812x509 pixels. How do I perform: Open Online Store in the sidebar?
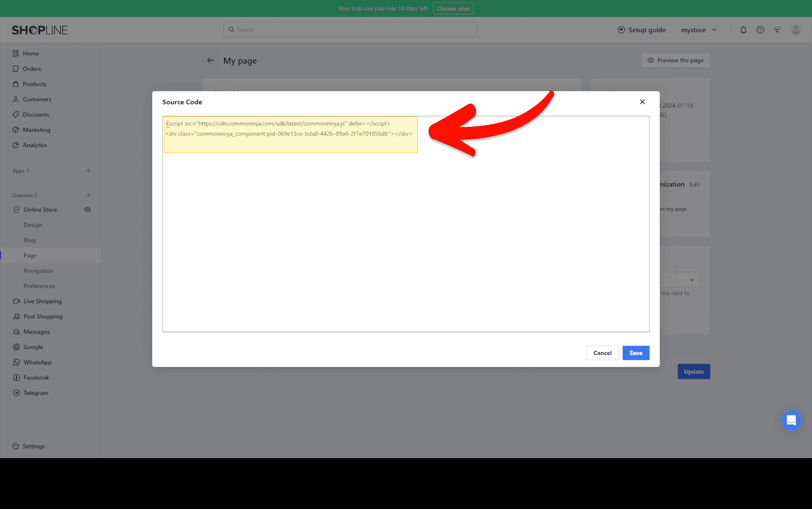pyautogui.click(x=41, y=210)
